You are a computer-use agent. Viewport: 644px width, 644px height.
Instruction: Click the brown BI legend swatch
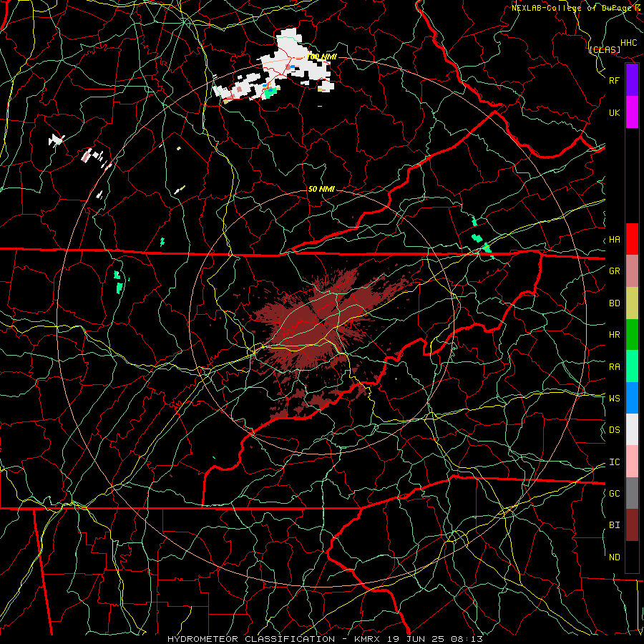pos(632,525)
